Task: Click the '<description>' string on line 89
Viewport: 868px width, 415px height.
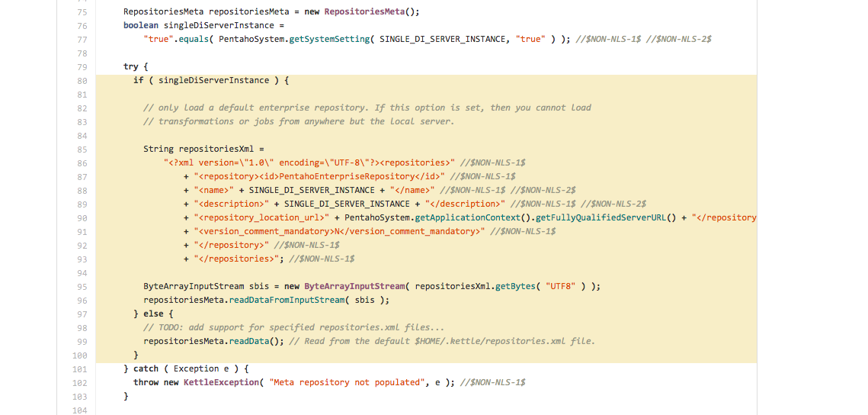Action: pos(232,204)
